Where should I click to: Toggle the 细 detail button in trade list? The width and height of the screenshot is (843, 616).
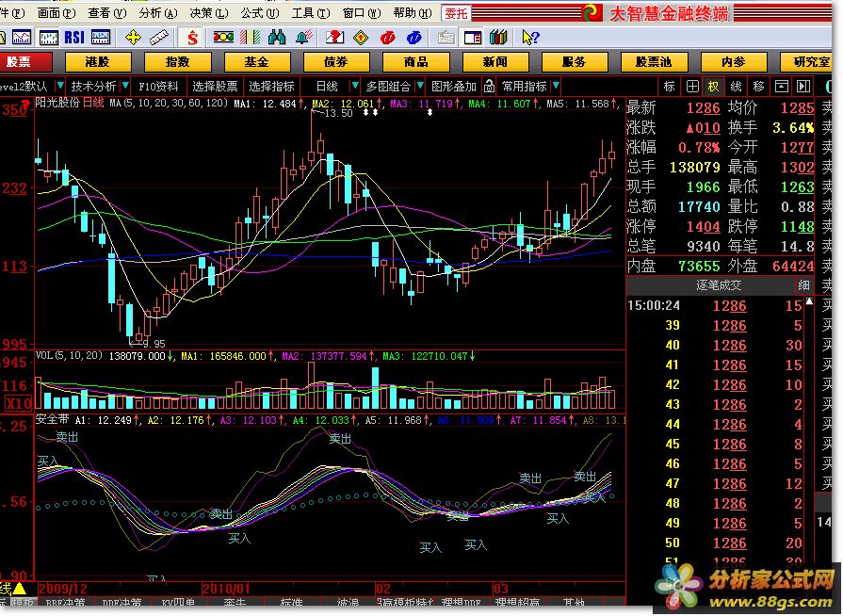803,285
